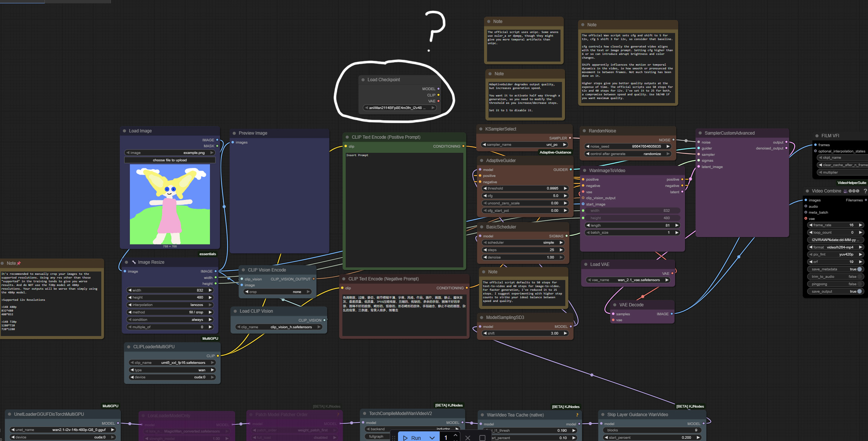The height and width of the screenshot is (441, 868).
Task: Cancel the current run with the X icon
Action: click(468, 438)
